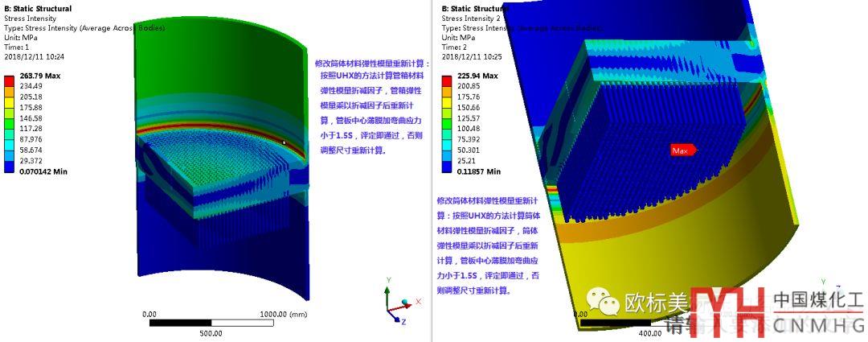Click the 25.21 legend value
The image size is (868, 342).
465,161
